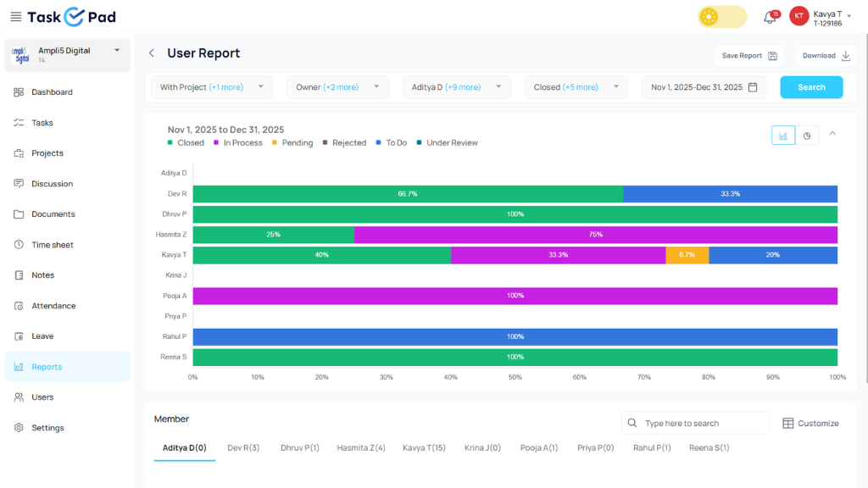Click the calendar icon in date field
Image resolution: width=868 pixels, height=488 pixels.
coord(753,87)
